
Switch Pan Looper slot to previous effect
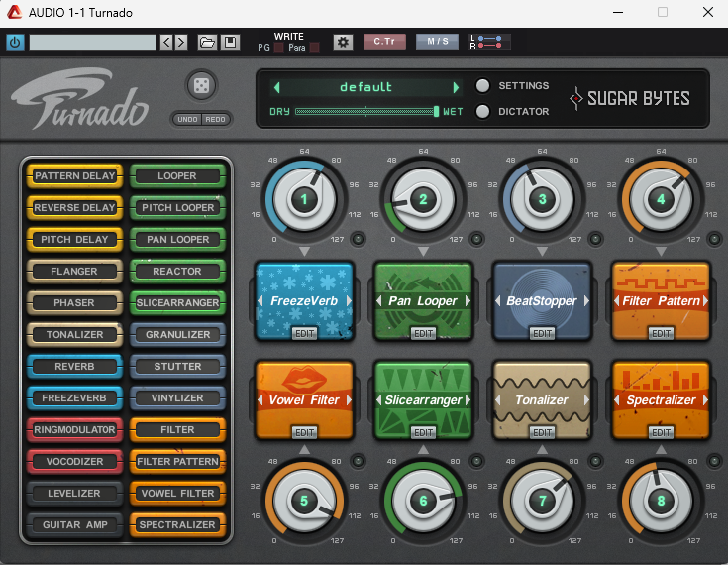(x=378, y=301)
